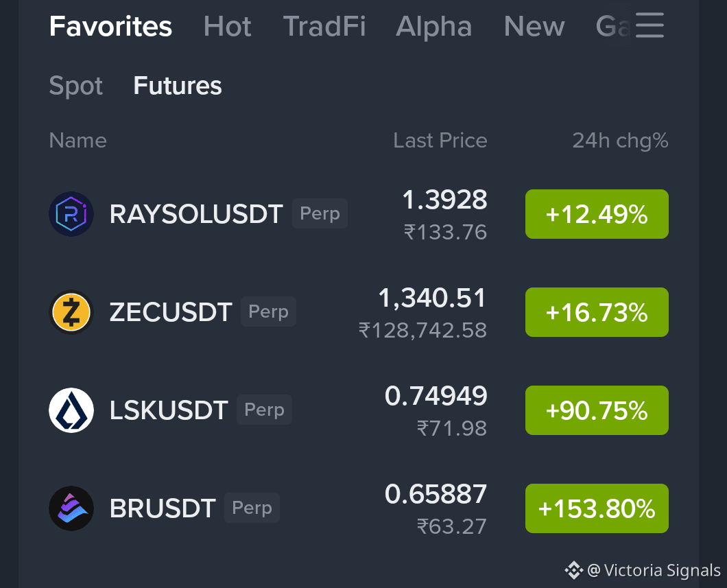Click the +12.49% change button
This screenshot has width=727, height=588.
pyautogui.click(x=597, y=214)
